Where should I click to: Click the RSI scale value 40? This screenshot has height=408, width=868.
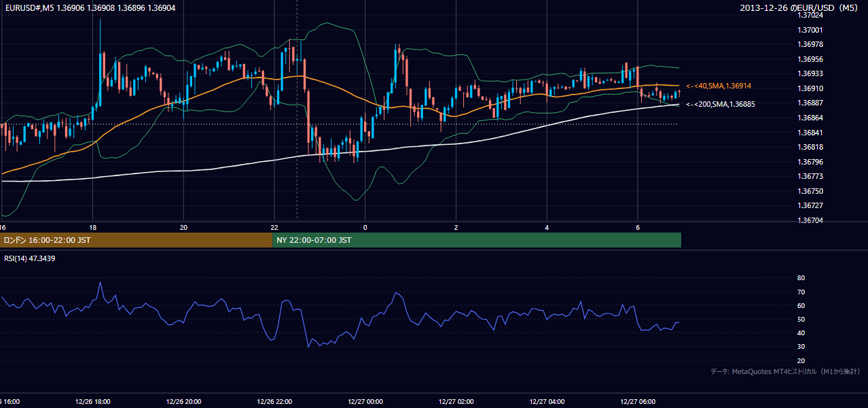click(801, 333)
